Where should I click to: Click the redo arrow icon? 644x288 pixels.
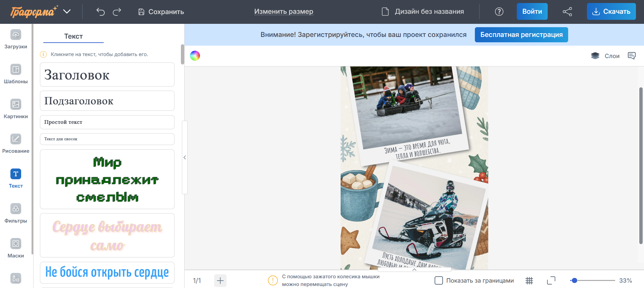117,12
